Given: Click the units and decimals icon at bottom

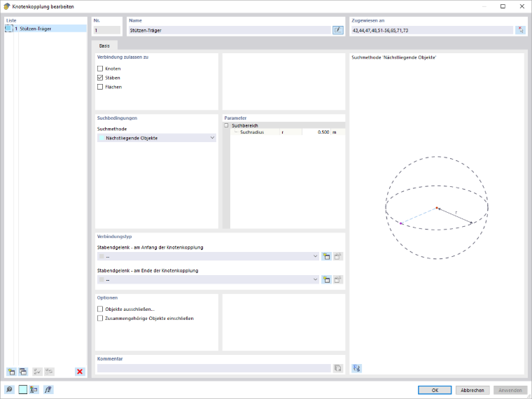Looking at the screenshot, I should pos(34,389).
